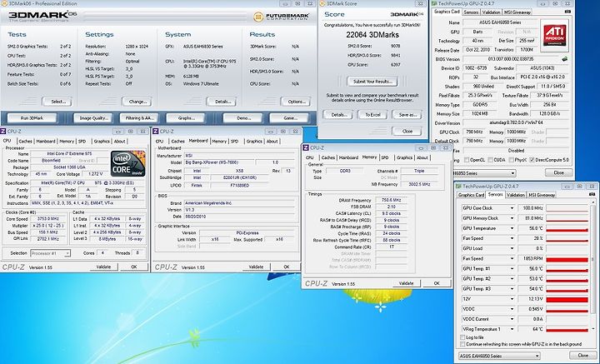Click the 12V sensor red graph bar
Image resolution: width=600 pixels, height=364 pixels.
pyautogui.click(x=567, y=299)
